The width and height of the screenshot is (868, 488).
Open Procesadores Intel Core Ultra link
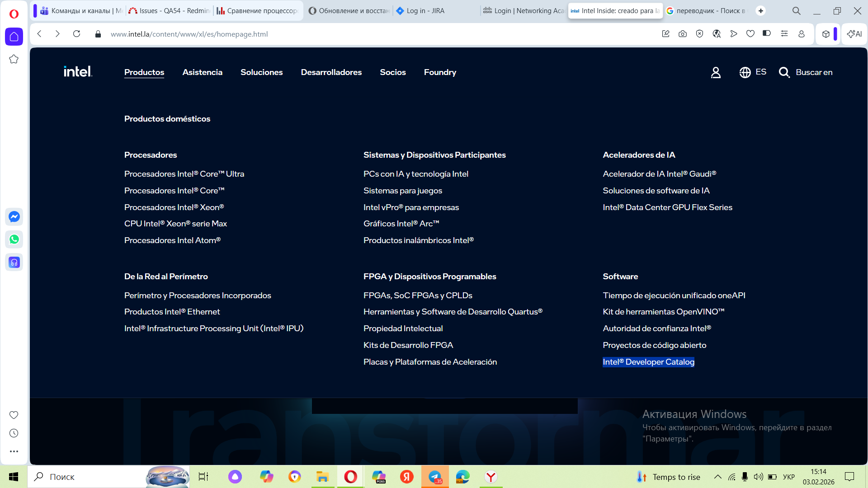point(184,174)
